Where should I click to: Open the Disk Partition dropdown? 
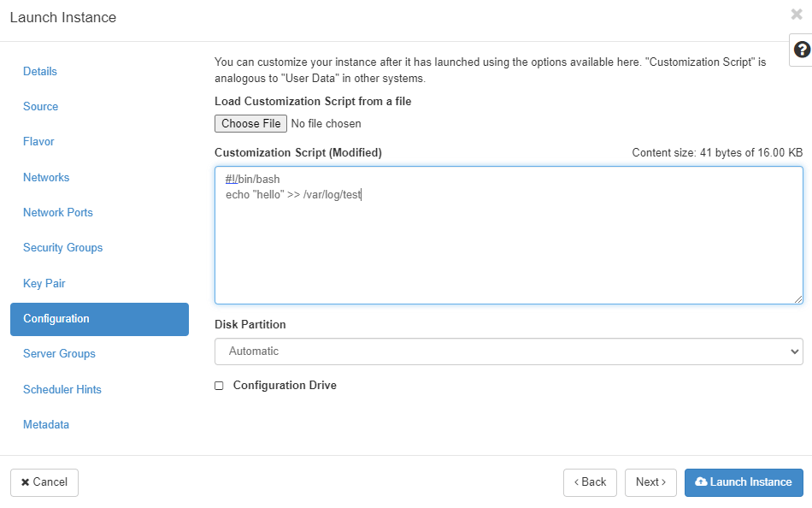pyautogui.click(x=509, y=351)
